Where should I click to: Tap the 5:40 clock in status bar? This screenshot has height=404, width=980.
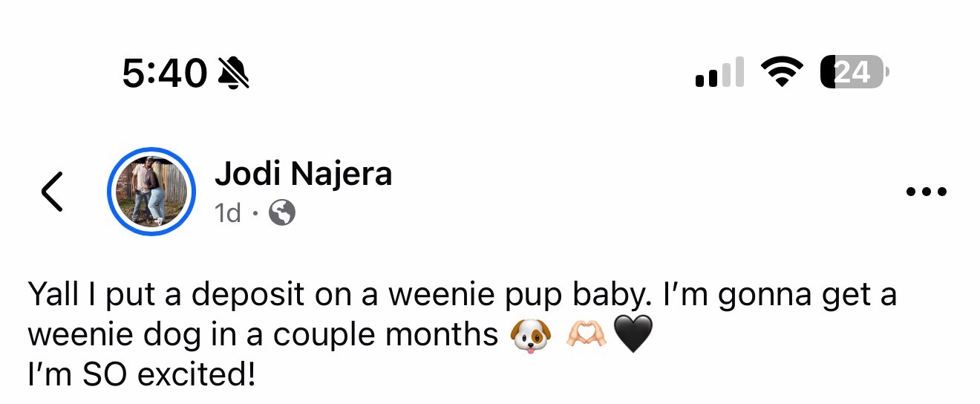pyautogui.click(x=165, y=73)
